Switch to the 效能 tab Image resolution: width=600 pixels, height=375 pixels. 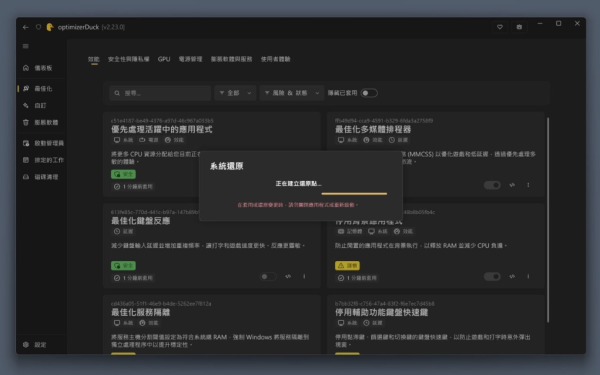coord(93,59)
